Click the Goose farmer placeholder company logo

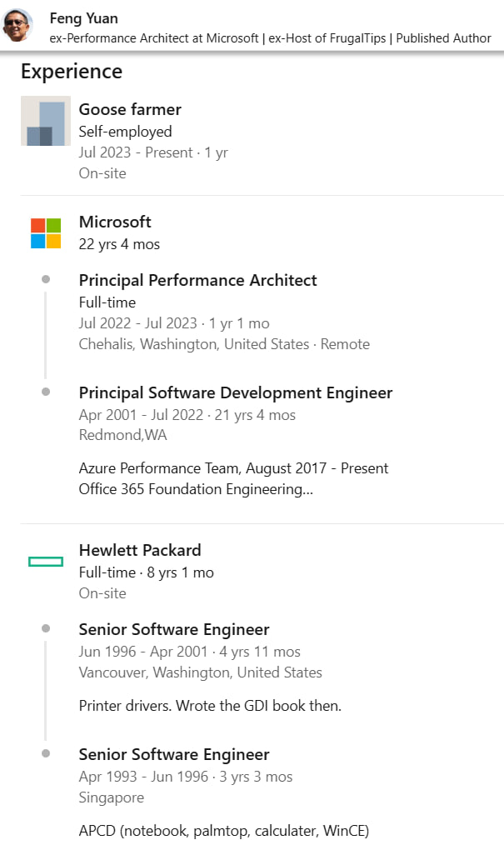pos(46,121)
